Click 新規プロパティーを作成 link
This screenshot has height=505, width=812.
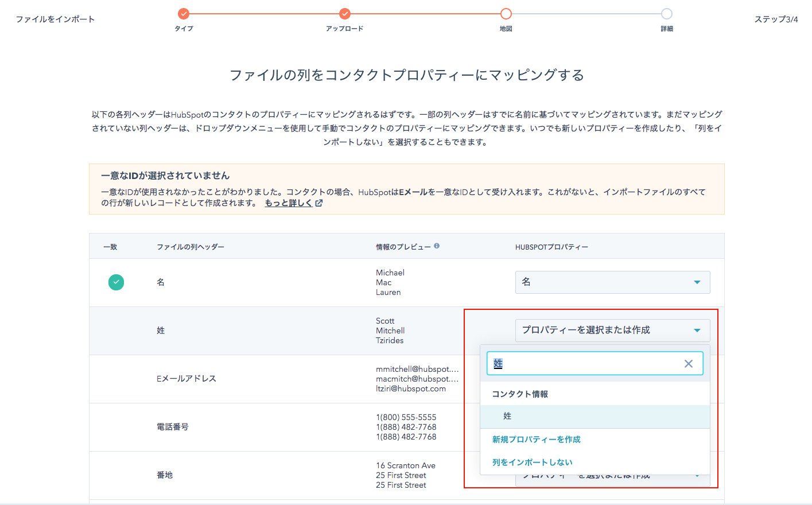coord(536,440)
